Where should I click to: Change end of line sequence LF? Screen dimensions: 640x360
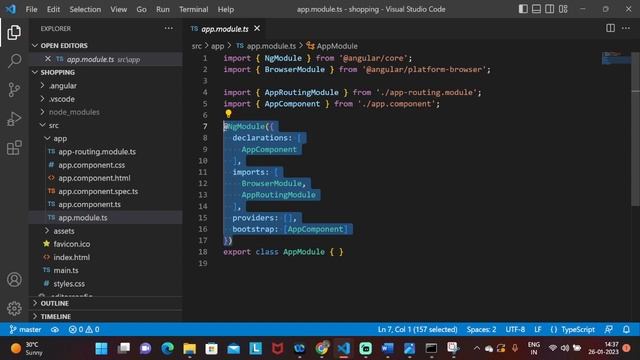pos(538,329)
